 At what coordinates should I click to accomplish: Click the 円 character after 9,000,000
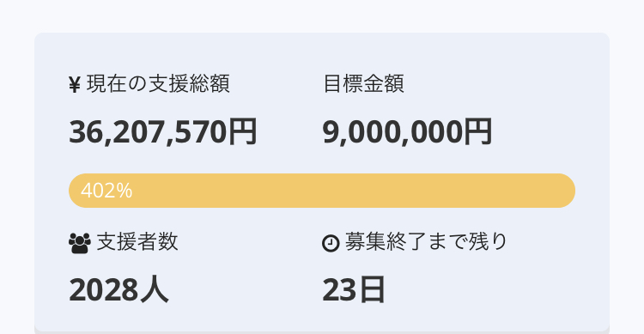pos(478,132)
